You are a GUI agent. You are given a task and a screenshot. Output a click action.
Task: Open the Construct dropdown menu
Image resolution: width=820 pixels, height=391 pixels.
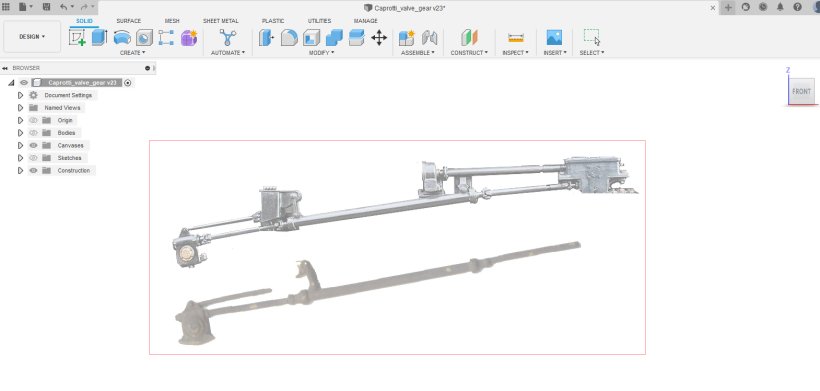pos(469,53)
